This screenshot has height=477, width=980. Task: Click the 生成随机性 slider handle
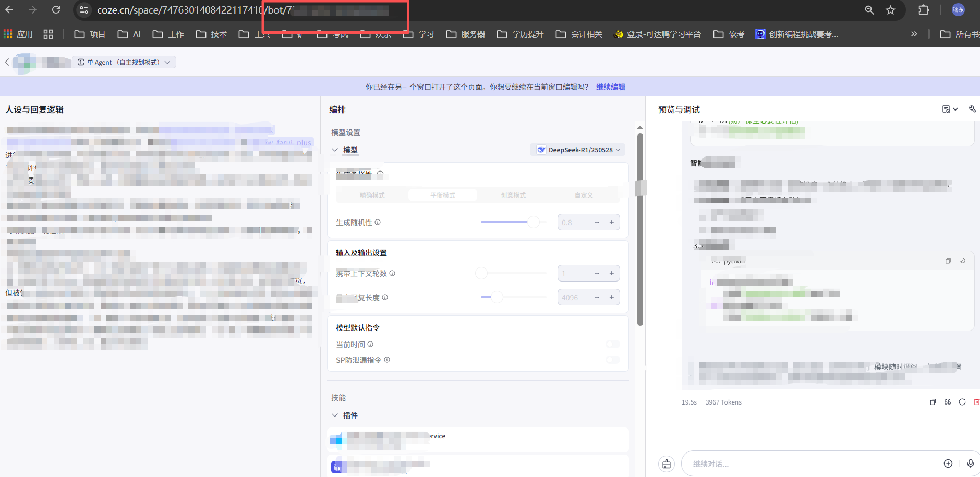coord(534,222)
